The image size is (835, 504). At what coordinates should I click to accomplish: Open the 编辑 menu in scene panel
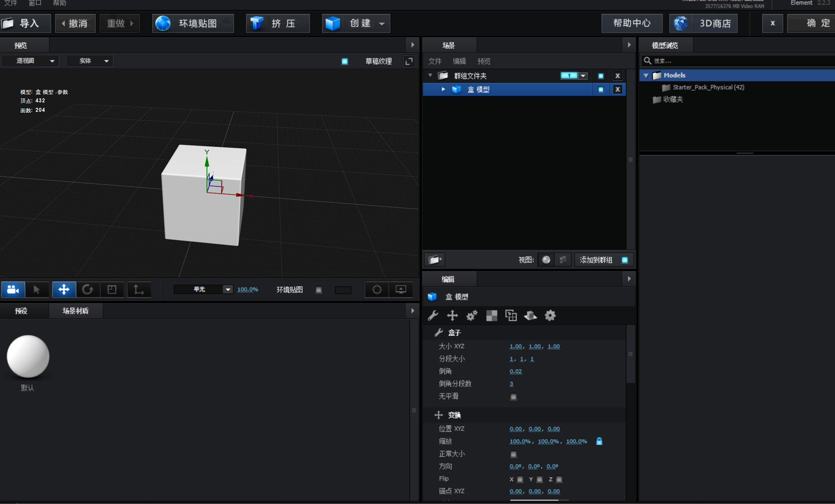459,61
